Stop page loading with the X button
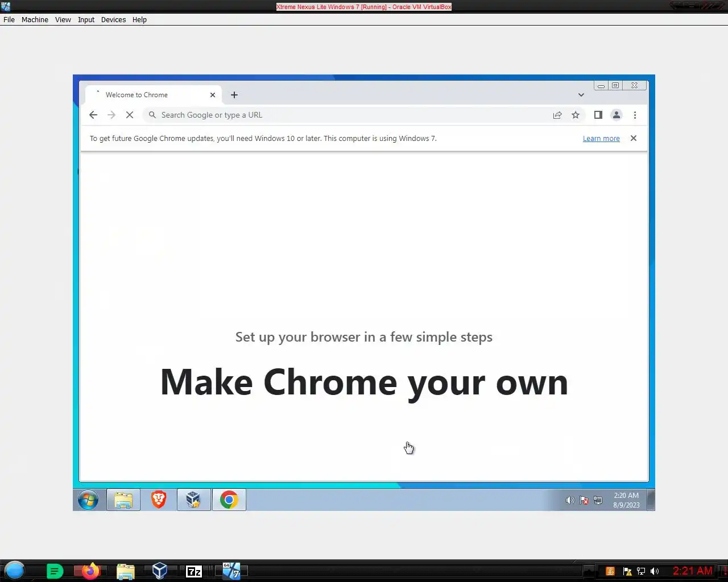This screenshot has height=582, width=728. coord(130,115)
